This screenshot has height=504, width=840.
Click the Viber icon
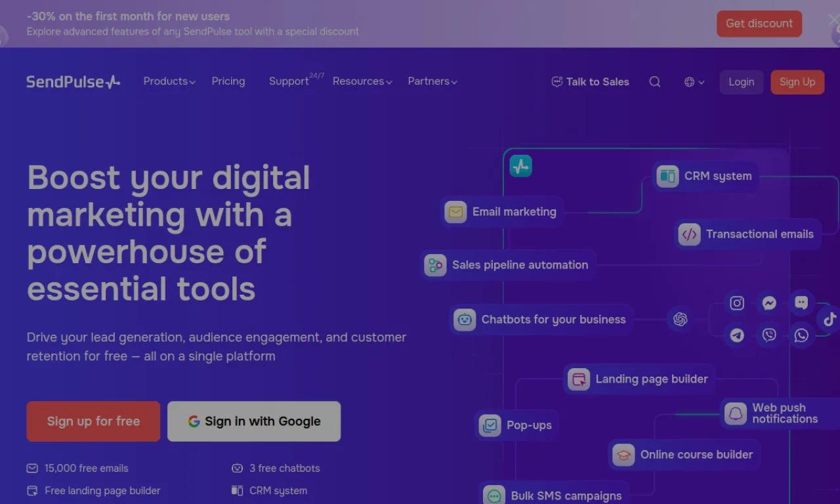coord(769,335)
